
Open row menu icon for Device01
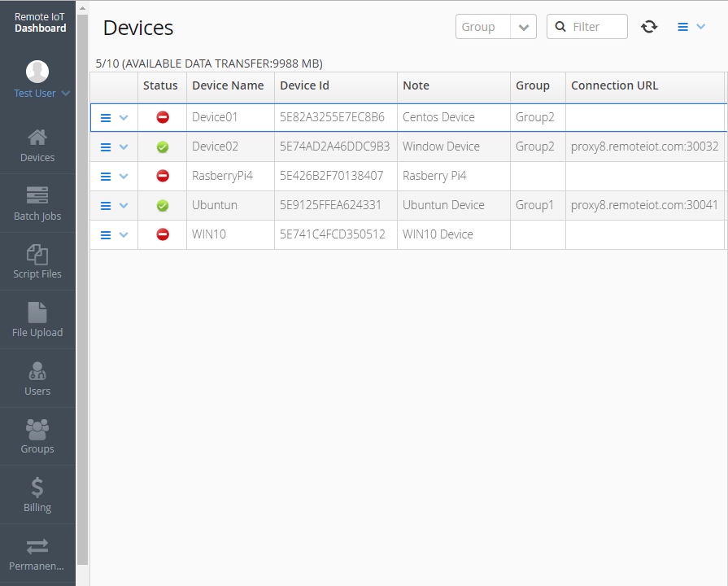coord(106,117)
